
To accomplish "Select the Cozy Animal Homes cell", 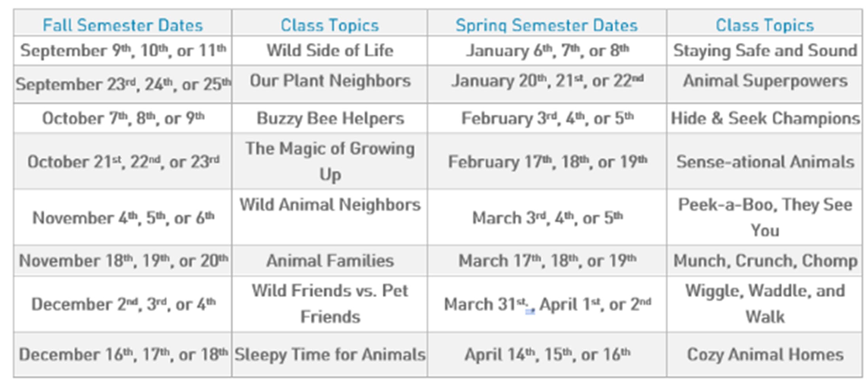I will coord(765,355).
